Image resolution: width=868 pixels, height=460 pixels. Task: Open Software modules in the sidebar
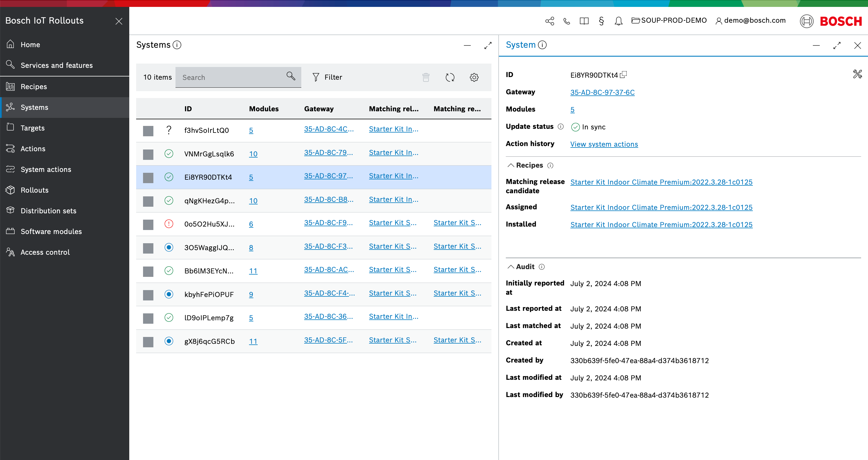(x=65, y=231)
